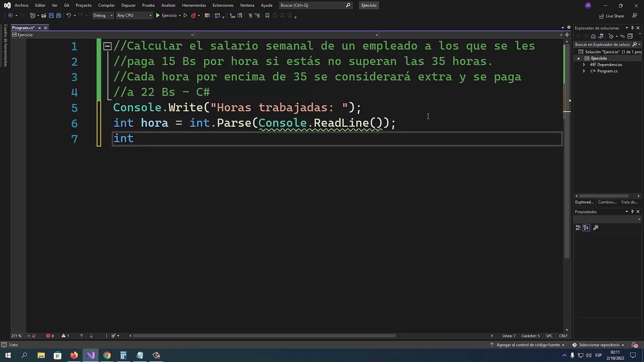This screenshot has width=644, height=362.
Task: Click the comment selected lines toolbar icon
Action: (x=250, y=16)
